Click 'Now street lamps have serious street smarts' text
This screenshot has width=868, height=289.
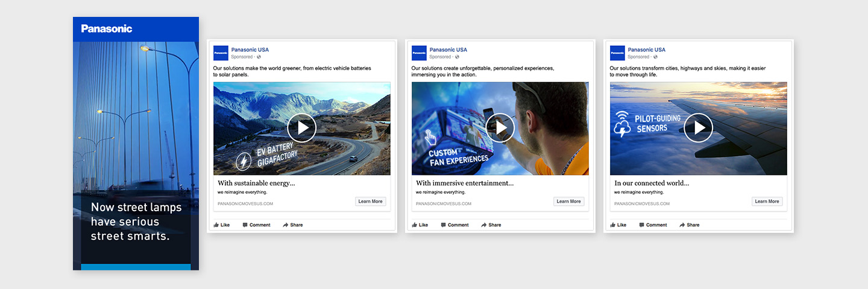click(136, 221)
